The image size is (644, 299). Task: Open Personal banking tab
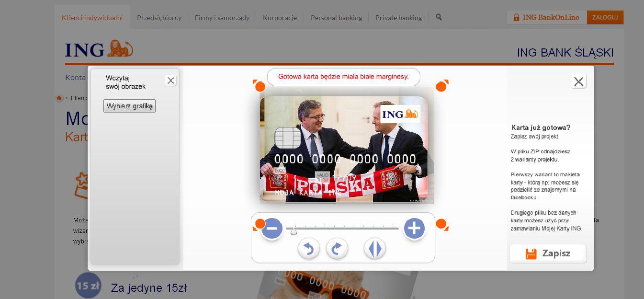pyautogui.click(x=336, y=18)
